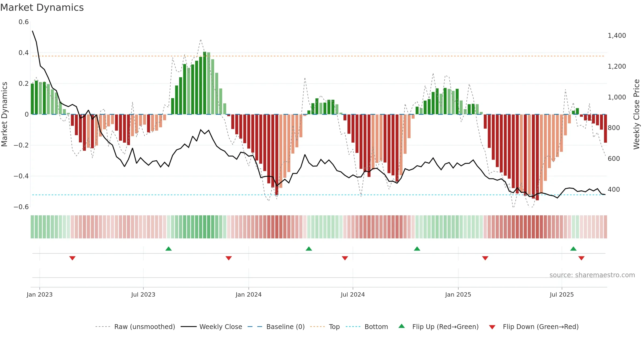Click the Jan 2024 axis label
This screenshot has height=362, width=644.
pyautogui.click(x=249, y=294)
